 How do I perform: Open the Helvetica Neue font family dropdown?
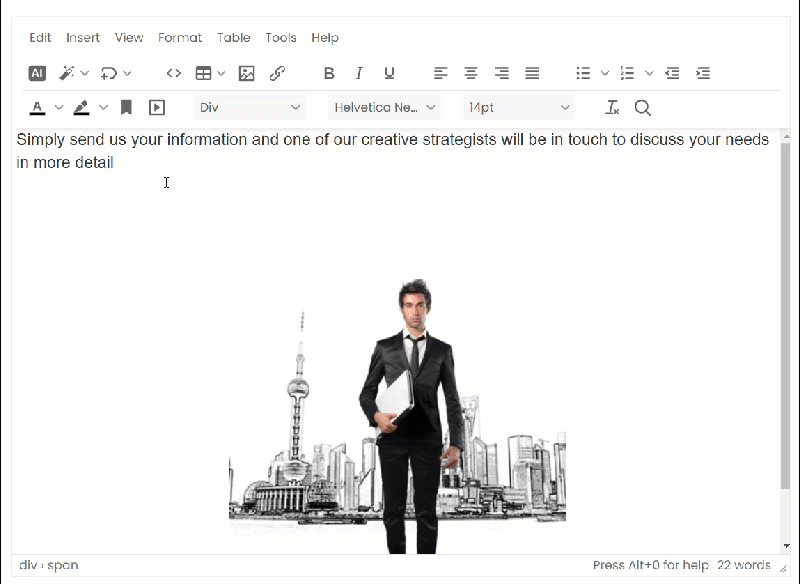click(x=385, y=108)
